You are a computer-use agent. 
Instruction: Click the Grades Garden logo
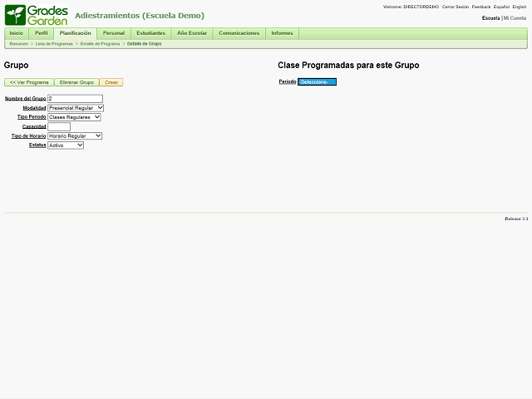(x=36, y=15)
